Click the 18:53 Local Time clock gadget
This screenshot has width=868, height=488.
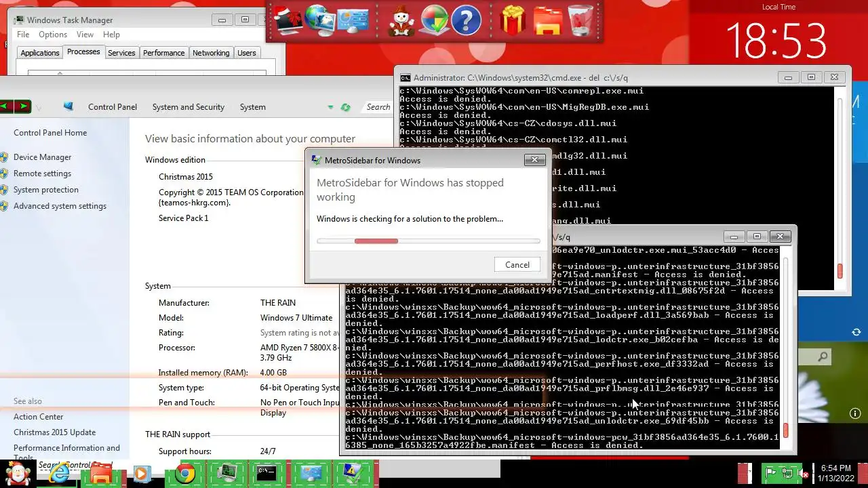(x=778, y=39)
